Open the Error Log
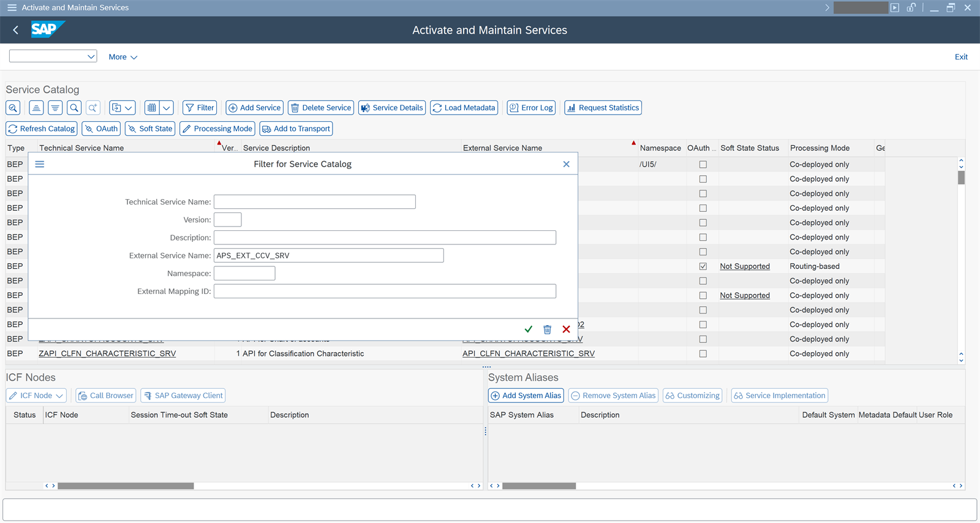 (x=531, y=108)
